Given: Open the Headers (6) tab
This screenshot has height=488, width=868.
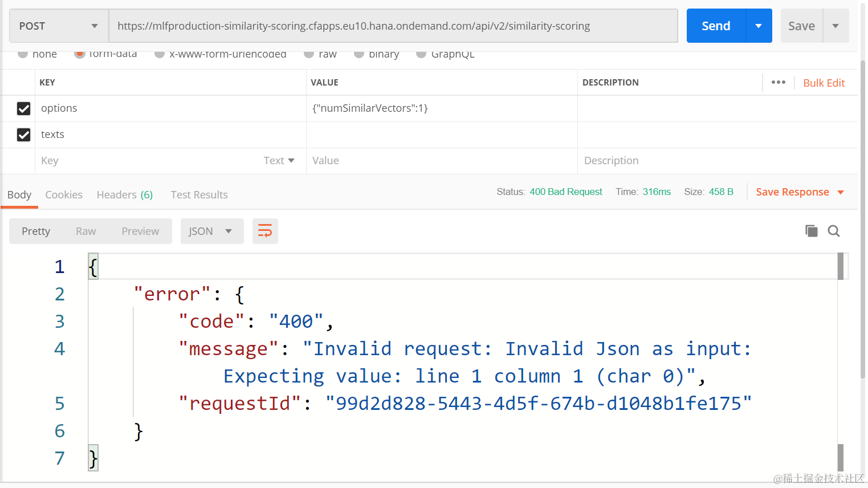Looking at the screenshot, I should tap(125, 195).
